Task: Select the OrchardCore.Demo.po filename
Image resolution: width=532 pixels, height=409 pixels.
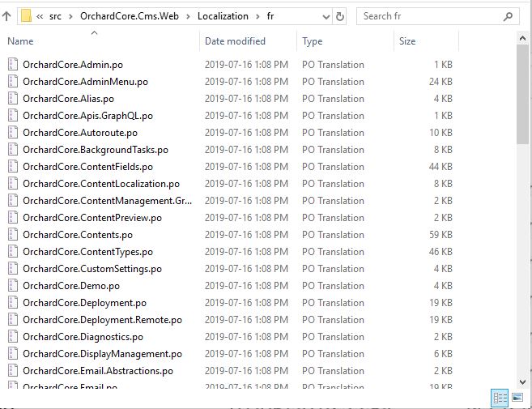Action: coord(71,285)
